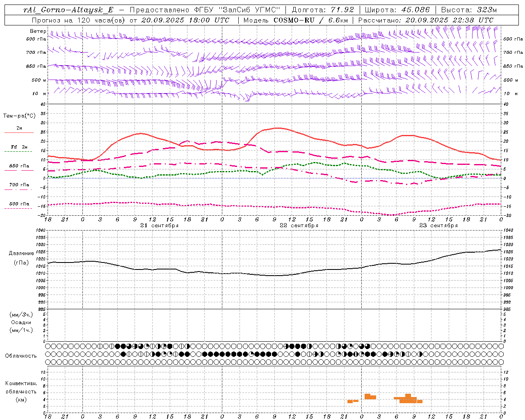The width and height of the screenshot is (525, 420).
Task: Select the Высота: 323м value
Action: tap(469, 10)
